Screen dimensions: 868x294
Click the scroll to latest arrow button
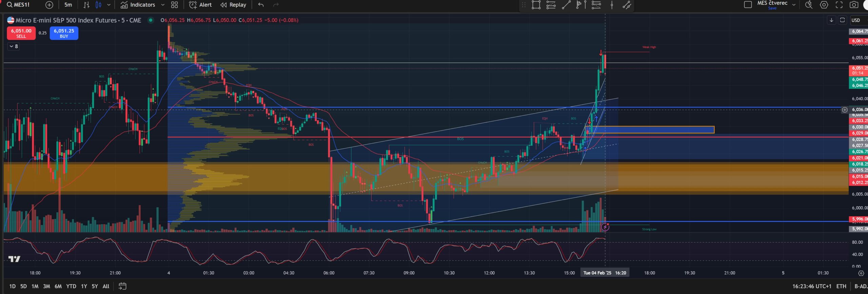tap(831, 20)
